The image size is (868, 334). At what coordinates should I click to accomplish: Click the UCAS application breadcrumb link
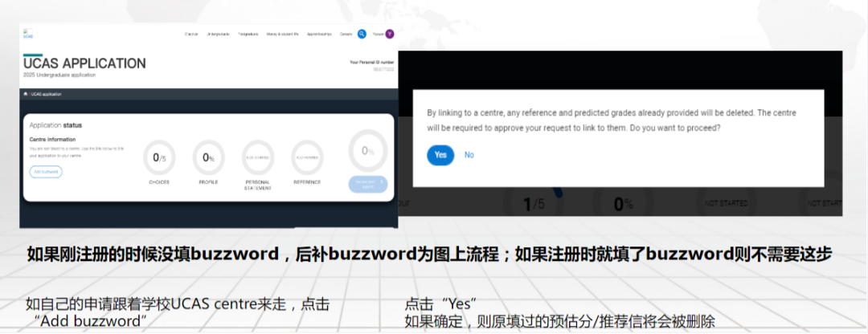pos(47,94)
